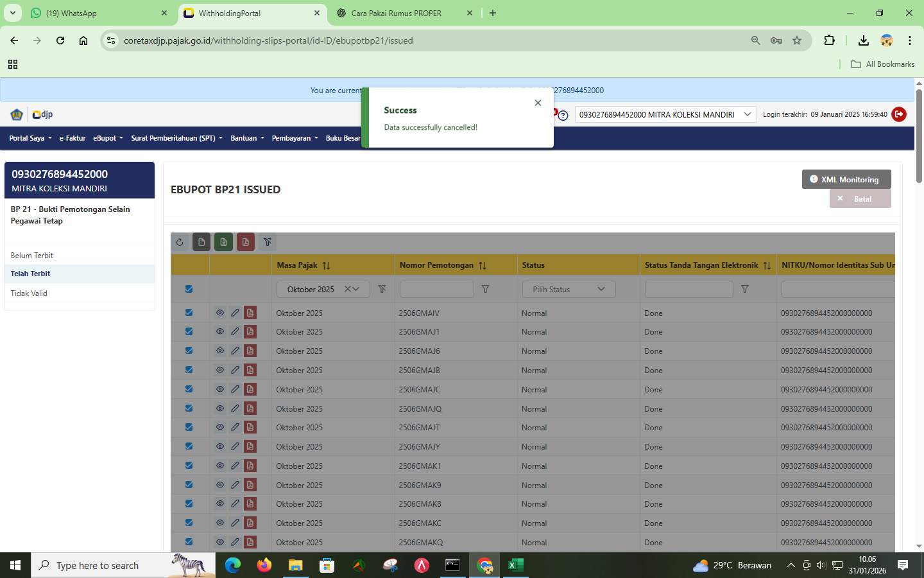Viewport: 924px width, 578px height.
Task: Open the PDF slip for 2506GMAIV
Action: (250, 313)
